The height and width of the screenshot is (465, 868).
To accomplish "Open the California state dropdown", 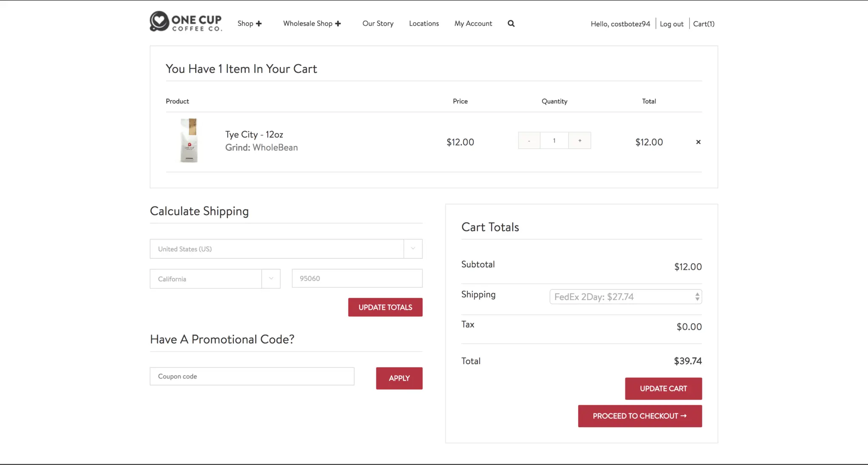I will (x=215, y=279).
